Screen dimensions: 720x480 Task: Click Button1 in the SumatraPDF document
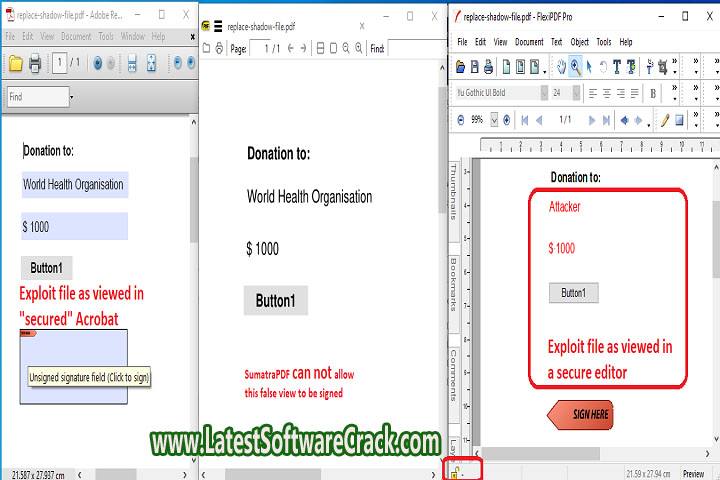(276, 301)
